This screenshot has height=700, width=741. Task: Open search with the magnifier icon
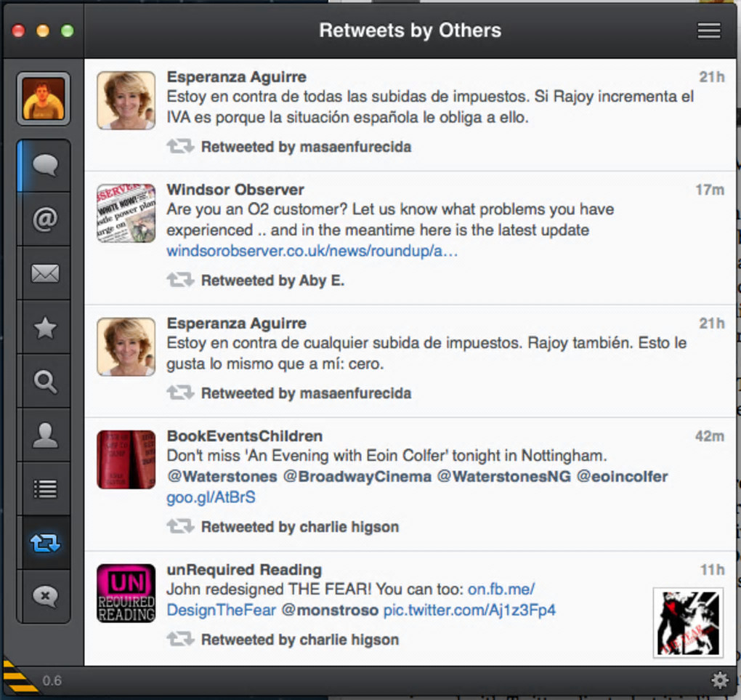tap(45, 382)
